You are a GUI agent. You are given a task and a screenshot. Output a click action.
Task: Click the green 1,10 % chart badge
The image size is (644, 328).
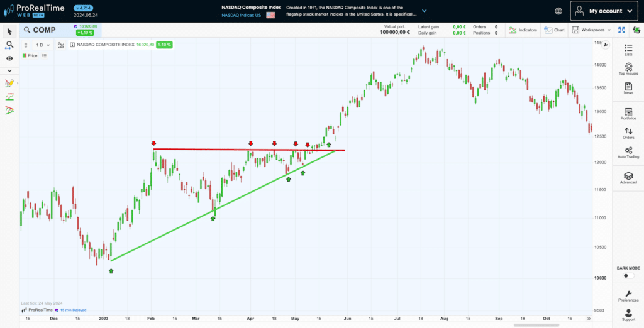(164, 45)
